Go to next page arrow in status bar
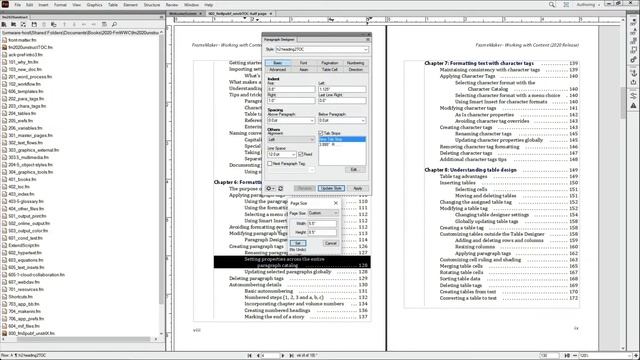Viewport: 640px width, 360px height. point(283,356)
